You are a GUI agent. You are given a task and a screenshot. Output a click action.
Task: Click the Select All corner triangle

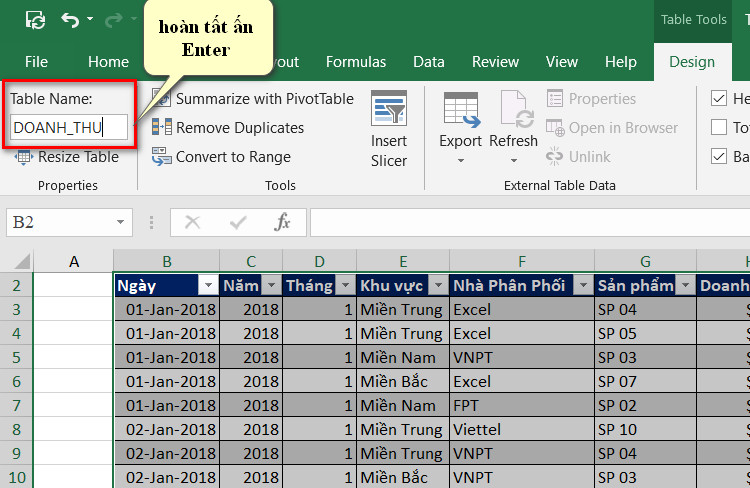tap(22, 262)
